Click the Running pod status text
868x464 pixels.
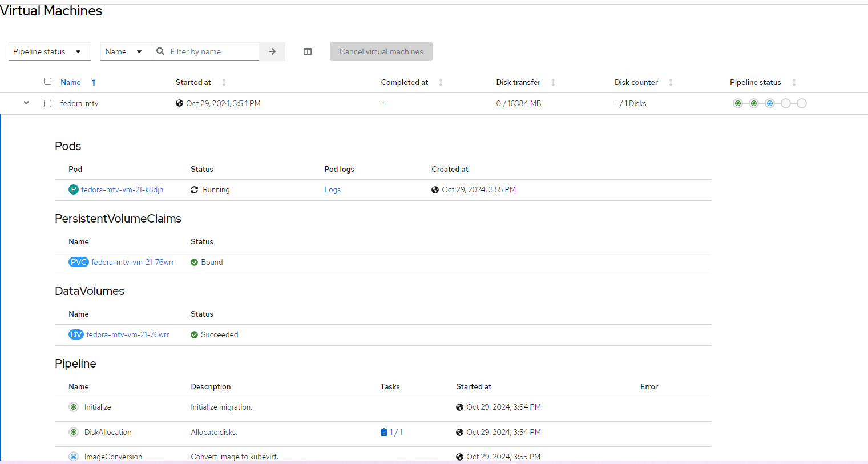[216, 189]
